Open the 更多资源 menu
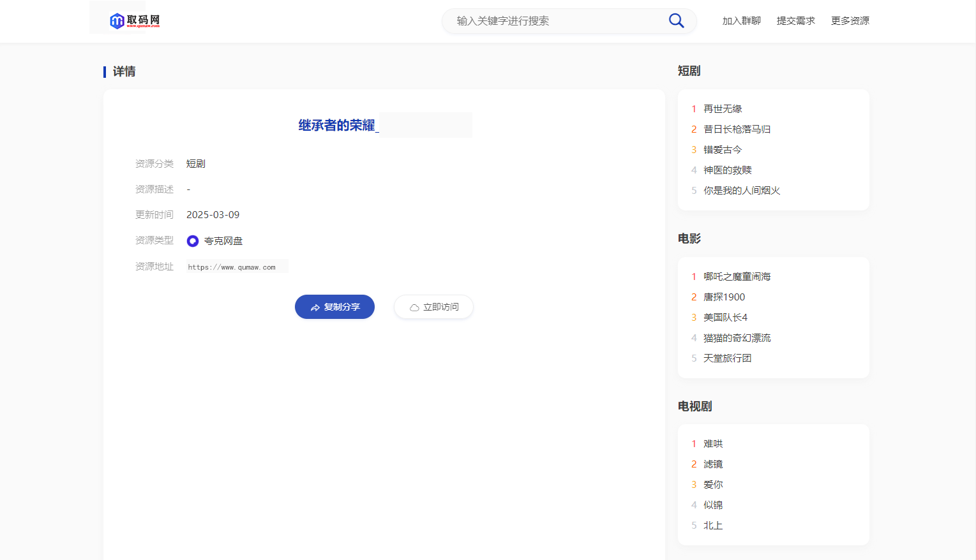This screenshot has width=976, height=560. (x=850, y=20)
